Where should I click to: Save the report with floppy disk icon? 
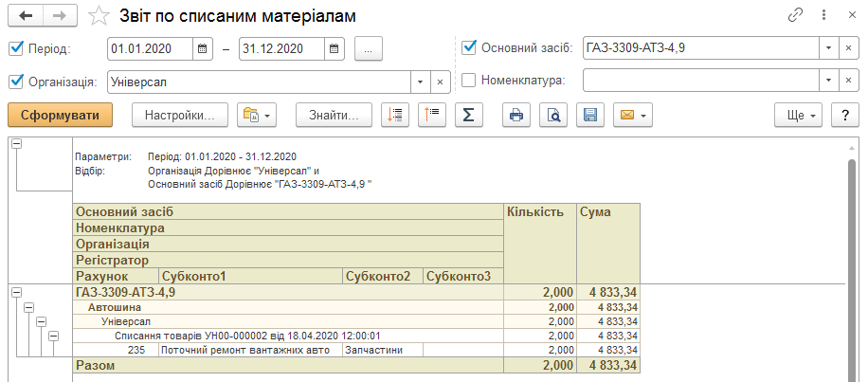[x=590, y=115]
